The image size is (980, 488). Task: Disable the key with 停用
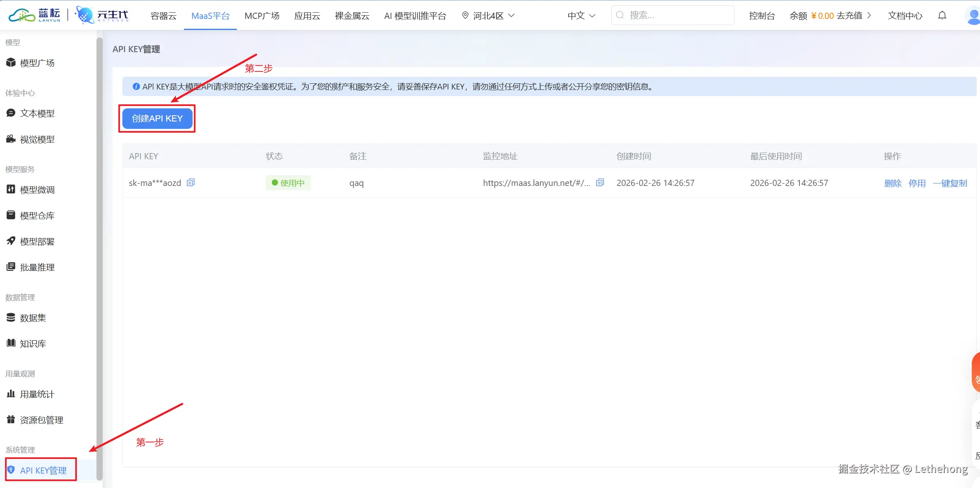pos(917,183)
